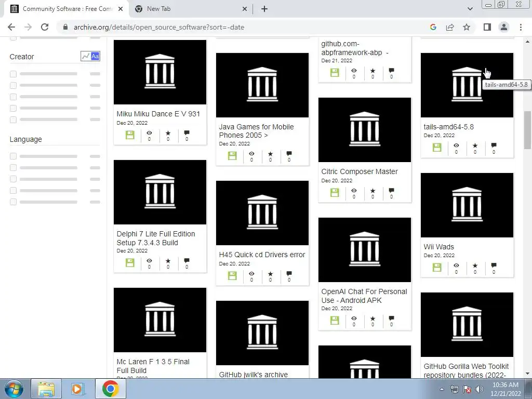
Task: Click the floppy icon under Delphi 7 Lite
Action: pyautogui.click(x=130, y=262)
